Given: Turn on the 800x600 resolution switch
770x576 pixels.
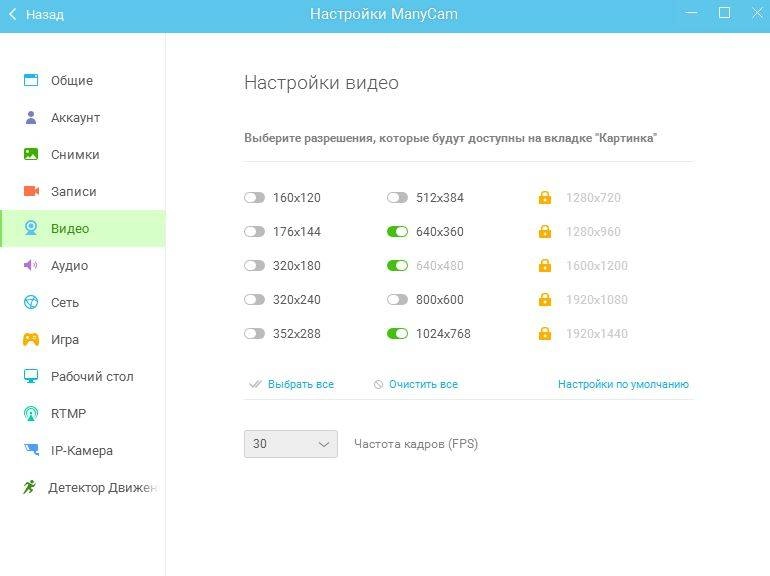Looking at the screenshot, I should tap(397, 300).
